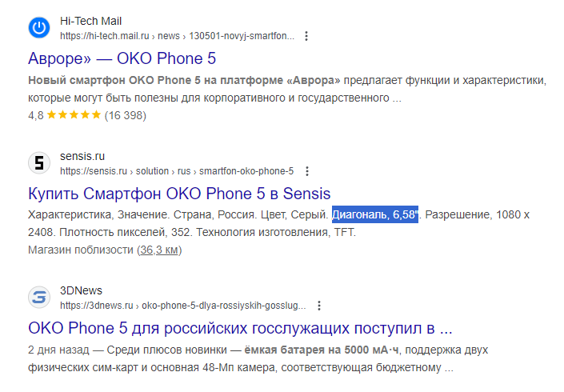The height and width of the screenshot is (392, 564).
Task: Open Купить Смартфон OKO Phone 5 в Sensis
Action: (x=179, y=194)
